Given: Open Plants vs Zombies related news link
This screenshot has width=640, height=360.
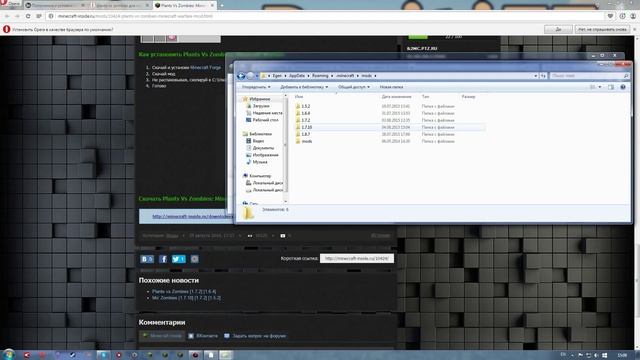Looking at the screenshot, I should (184, 291).
